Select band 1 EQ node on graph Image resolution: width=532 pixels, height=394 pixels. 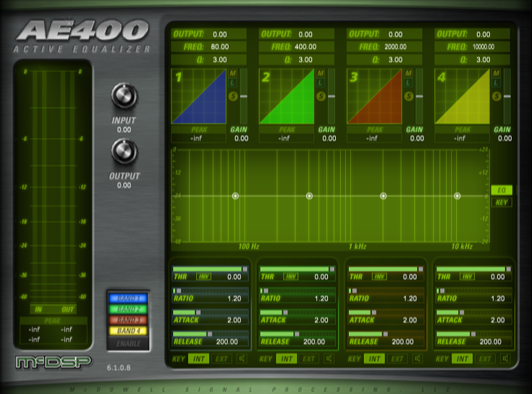[x=235, y=196]
